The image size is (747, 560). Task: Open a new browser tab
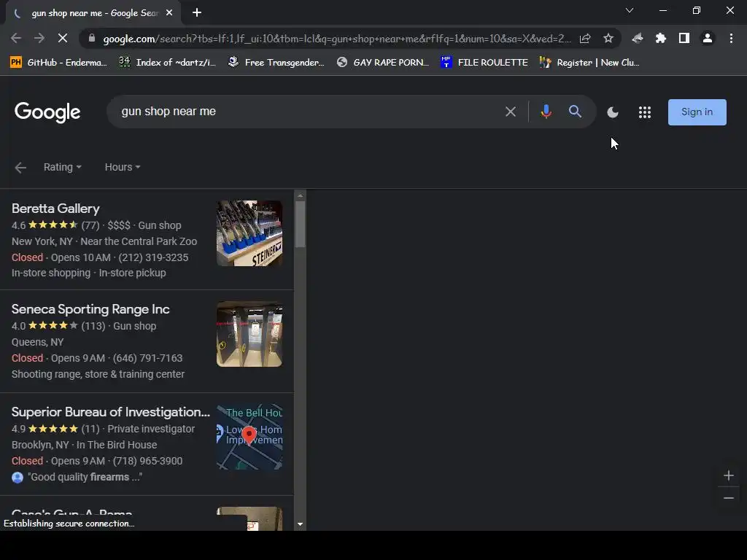pyautogui.click(x=197, y=13)
